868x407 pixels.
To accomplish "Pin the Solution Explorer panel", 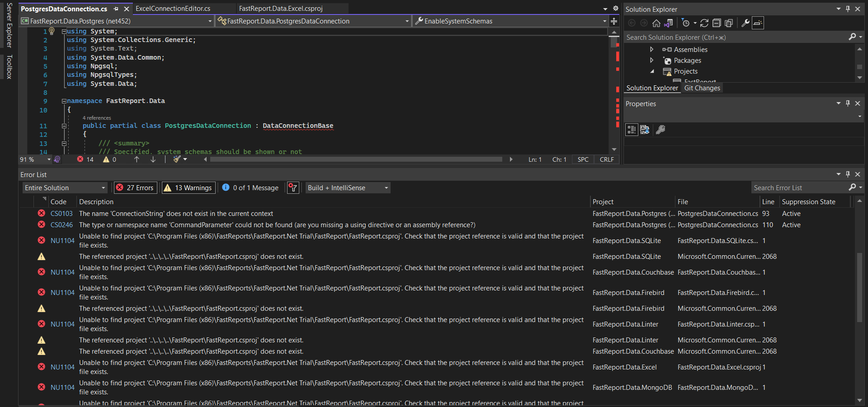I will (848, 9).
